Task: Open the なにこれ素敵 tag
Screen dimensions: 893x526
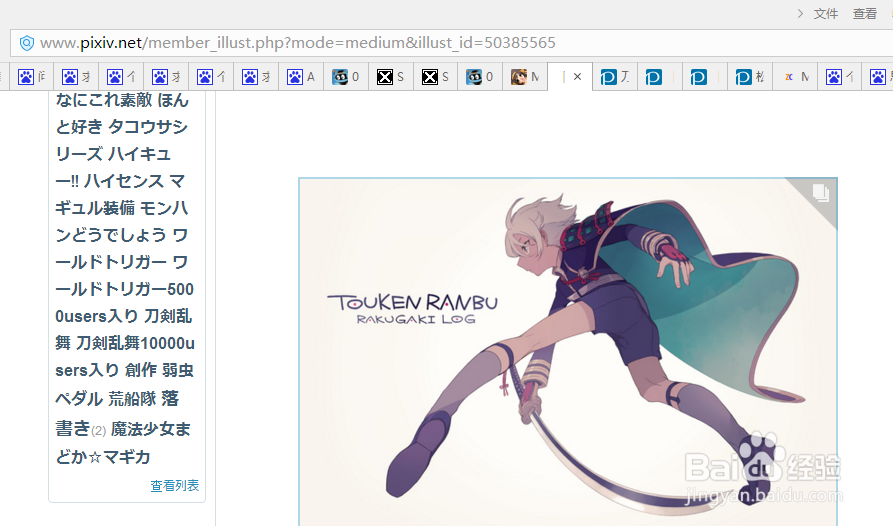Action: [x=104, y=100]
